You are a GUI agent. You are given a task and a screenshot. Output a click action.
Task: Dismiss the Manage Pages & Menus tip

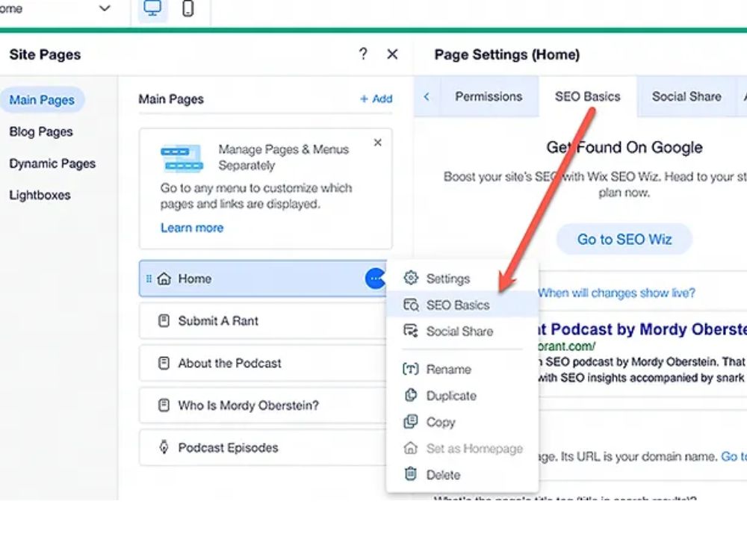coord(378,143)
